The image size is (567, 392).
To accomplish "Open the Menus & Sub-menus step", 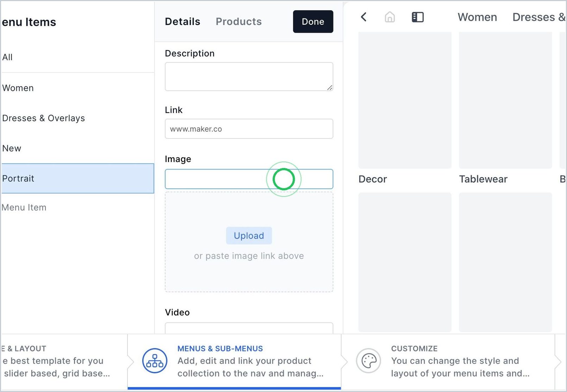I will pyautogui.click(x=234, y=361).
